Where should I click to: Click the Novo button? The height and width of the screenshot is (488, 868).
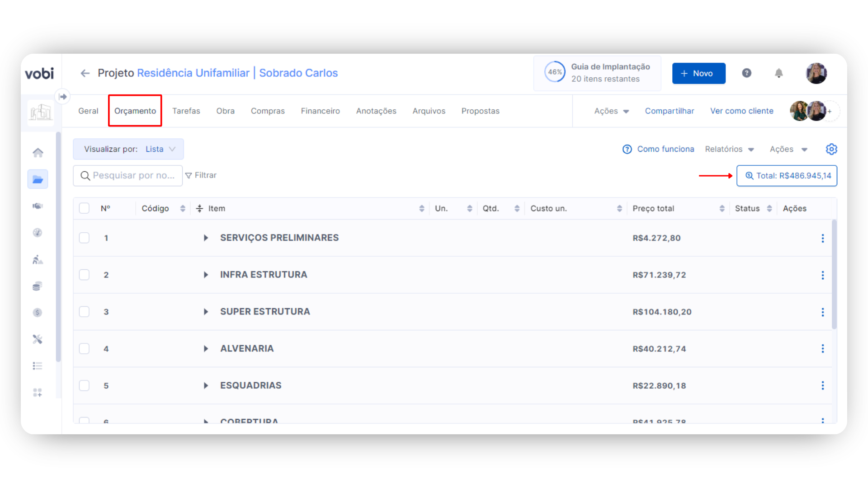[x=698, y=73]
